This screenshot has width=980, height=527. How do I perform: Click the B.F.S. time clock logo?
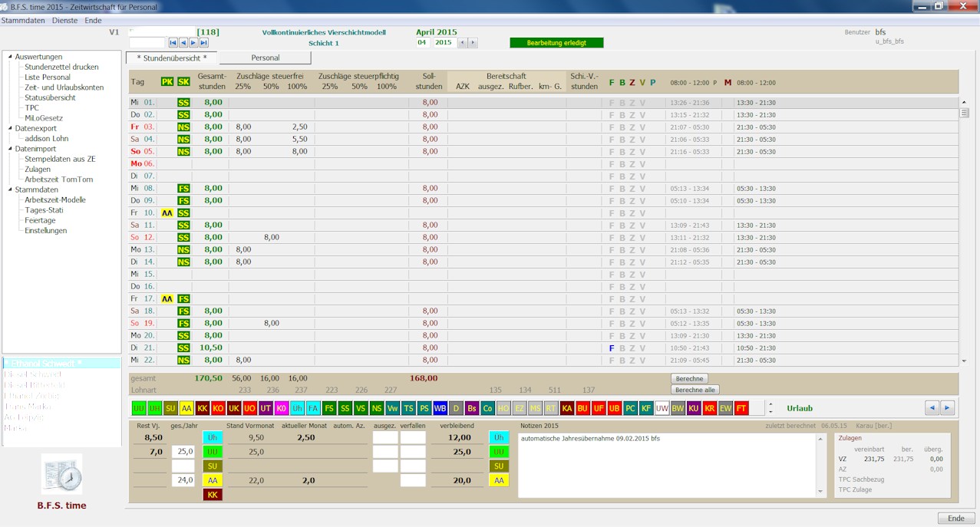pyautogui.click(x=61, y=476)
